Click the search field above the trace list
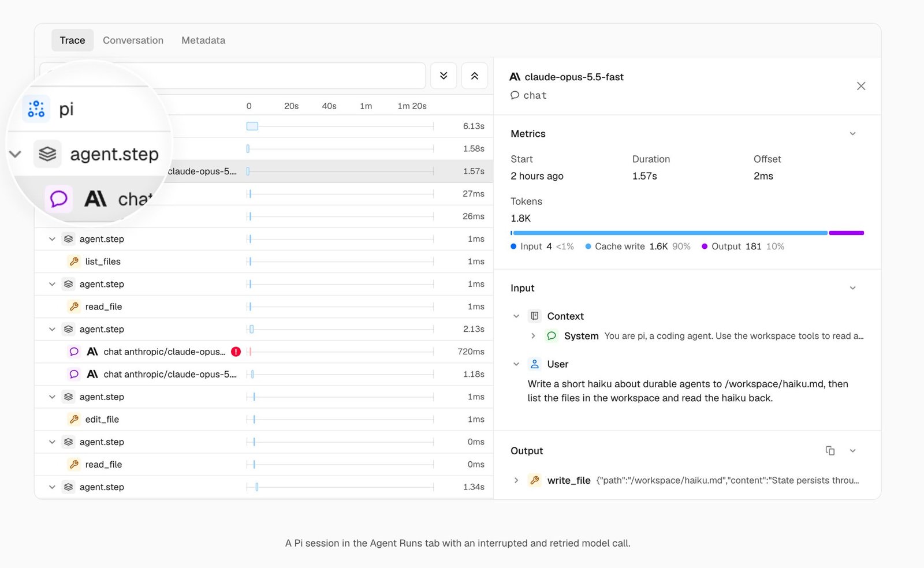This screenshot has width=924, height=568. coord(233,76)
